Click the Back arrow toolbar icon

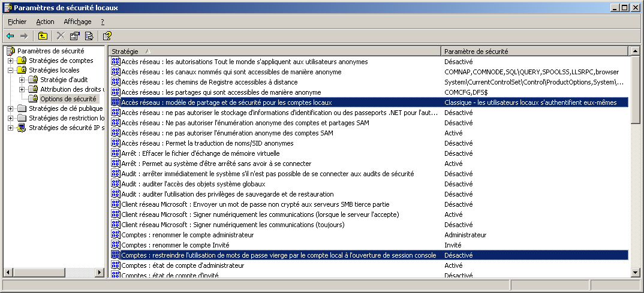10,36
